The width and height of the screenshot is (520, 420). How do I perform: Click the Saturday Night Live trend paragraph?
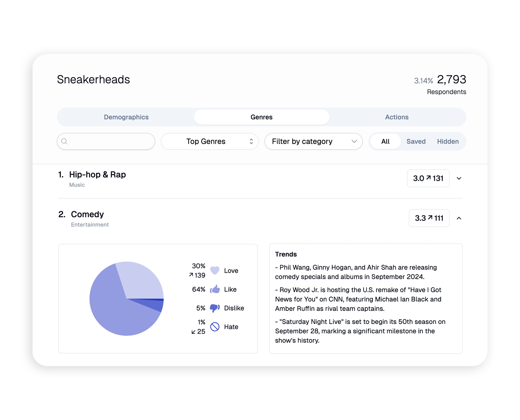pos(360,331)
